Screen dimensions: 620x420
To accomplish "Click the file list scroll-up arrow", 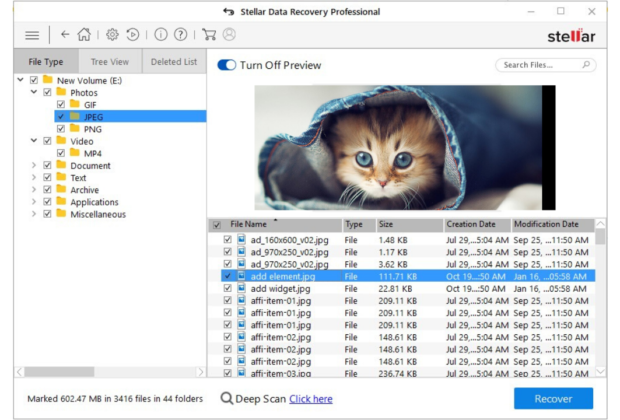I will (x=600, y=224).
